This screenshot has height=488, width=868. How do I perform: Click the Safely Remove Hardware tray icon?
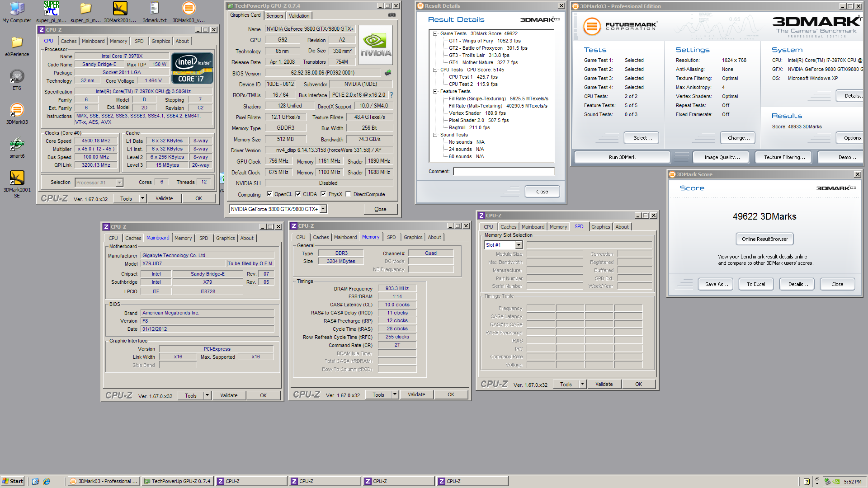click(x=827, y=481)
